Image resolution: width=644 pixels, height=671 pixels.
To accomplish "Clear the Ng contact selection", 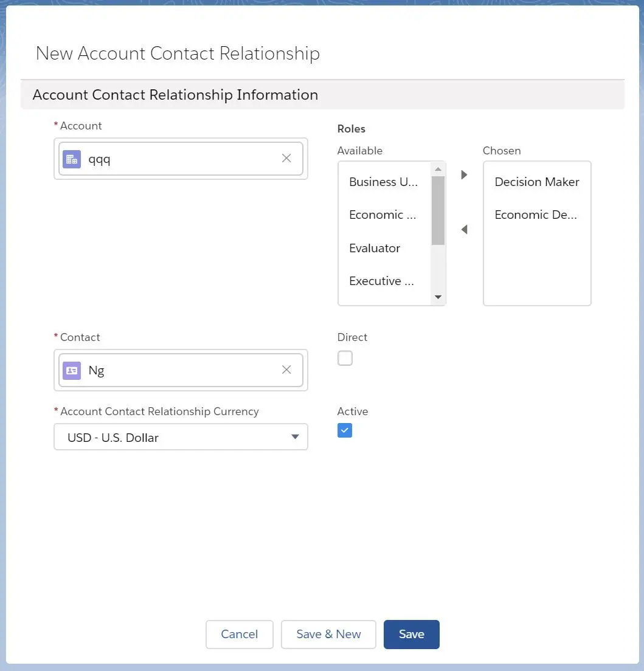I will point(286,370).
